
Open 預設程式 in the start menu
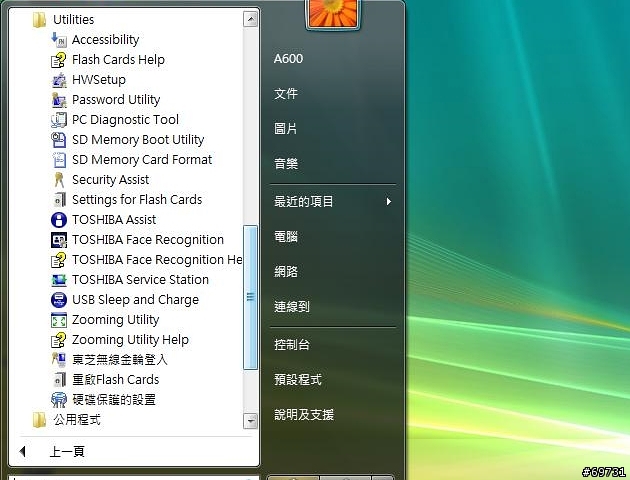click(298, 379)
